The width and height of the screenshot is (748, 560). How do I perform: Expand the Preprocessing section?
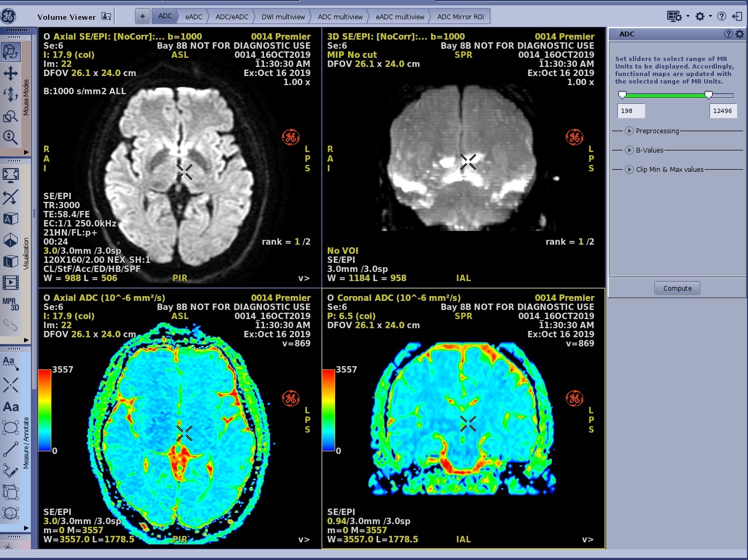pyautogui.click(x=630, y=131)
